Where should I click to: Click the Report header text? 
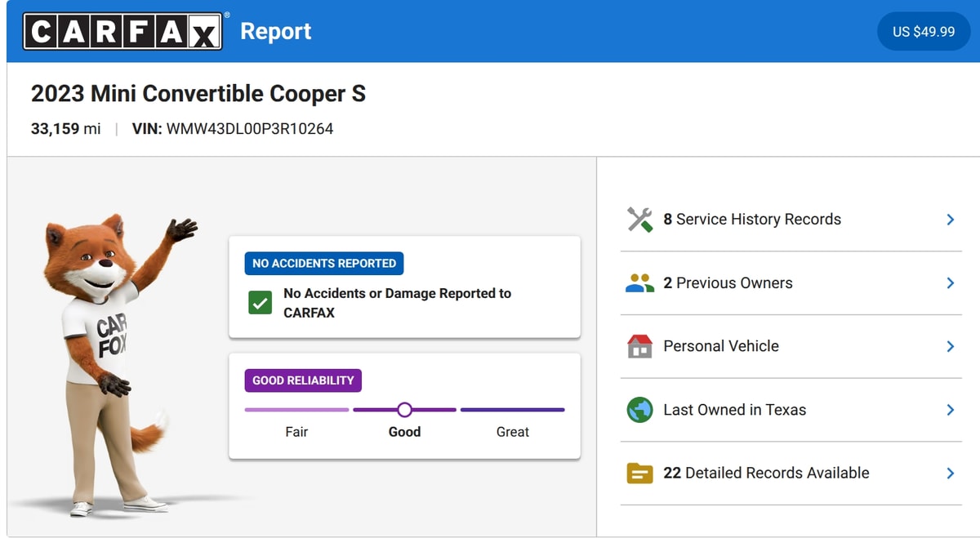pyautogui.click(x=276, y=32)
